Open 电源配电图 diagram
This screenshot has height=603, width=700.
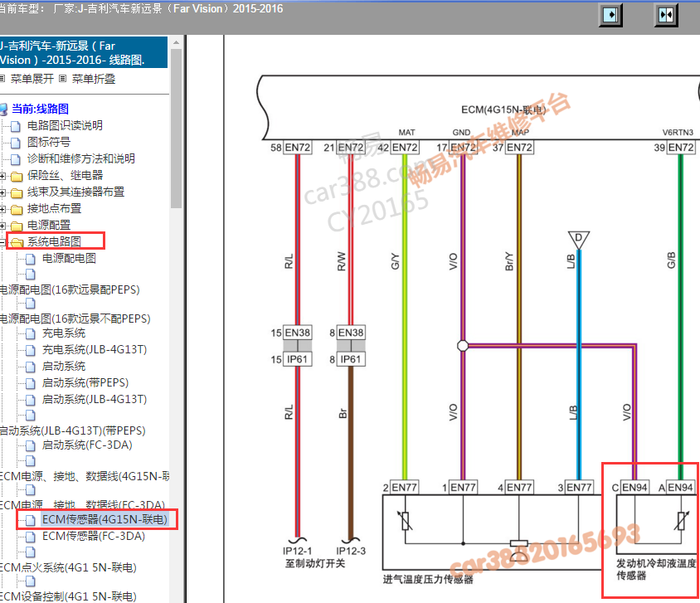(69, 258)
